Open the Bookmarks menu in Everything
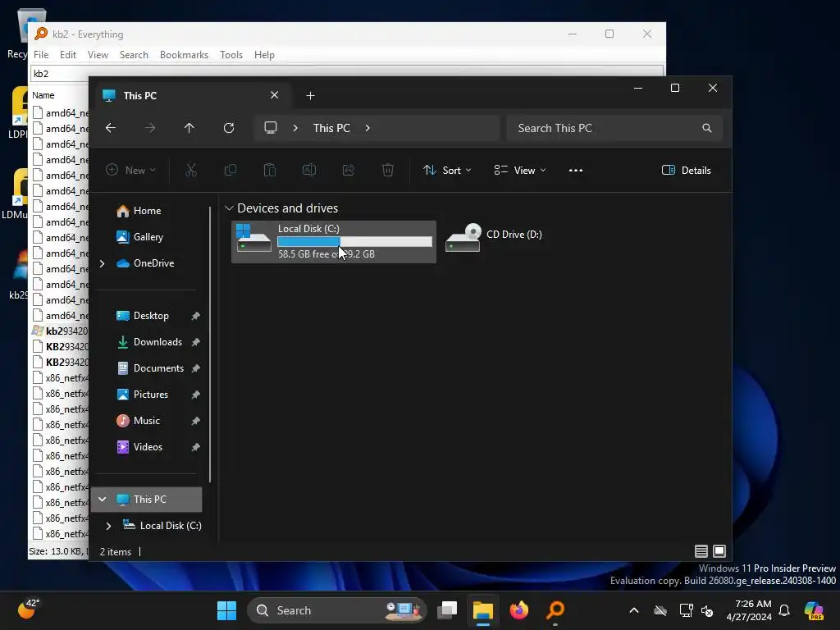 coord(185,55)
